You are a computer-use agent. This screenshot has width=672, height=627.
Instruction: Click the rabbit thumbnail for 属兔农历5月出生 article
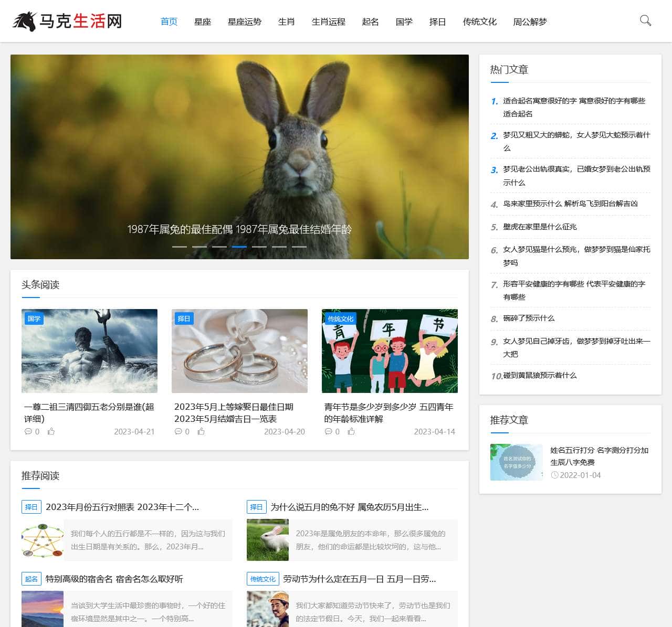(267, 539)
